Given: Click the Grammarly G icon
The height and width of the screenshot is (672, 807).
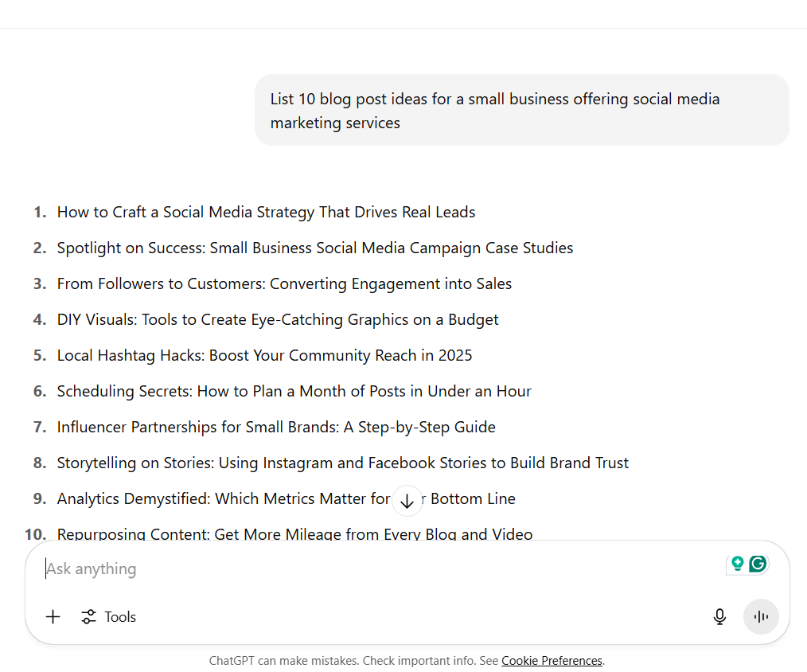Looking at the screenshot, I should tap(758, 563).
